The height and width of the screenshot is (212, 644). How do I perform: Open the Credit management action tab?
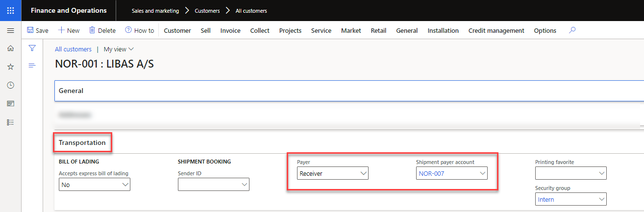point(496,30)
